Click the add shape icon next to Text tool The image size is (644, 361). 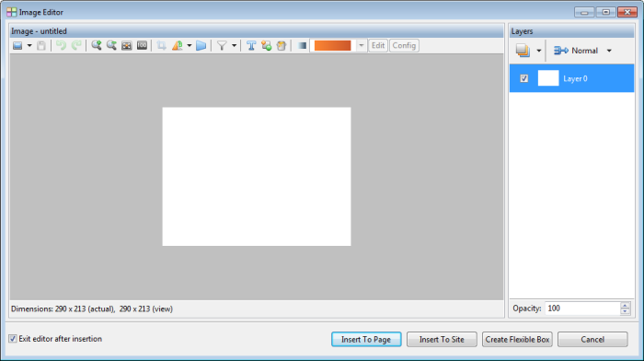(266, 46)
